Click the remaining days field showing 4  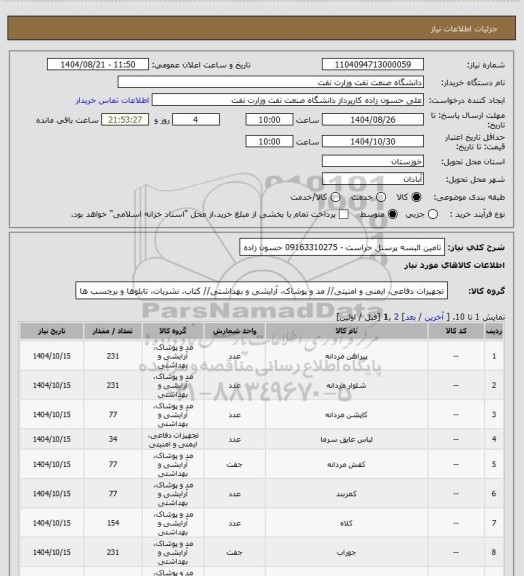pos(196,120)
